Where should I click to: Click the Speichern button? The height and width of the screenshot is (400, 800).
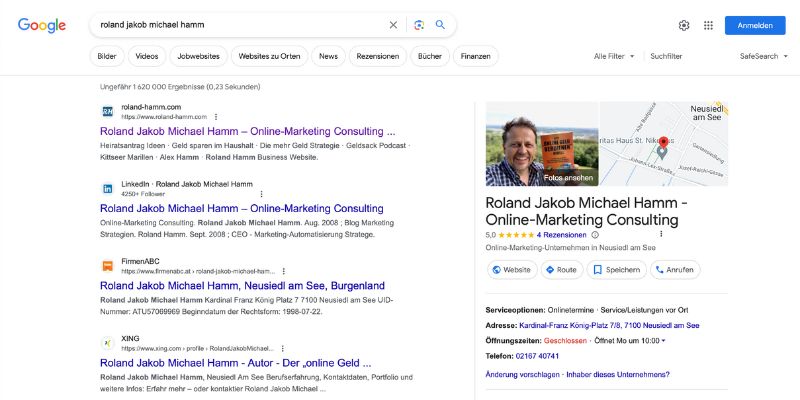616,269
